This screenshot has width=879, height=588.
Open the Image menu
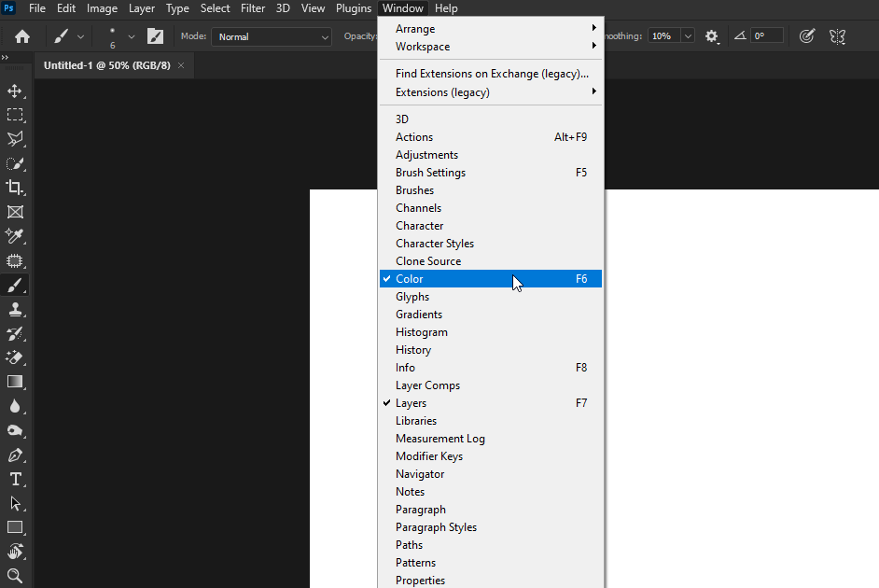pyautogui.click(x=102, y=8)
